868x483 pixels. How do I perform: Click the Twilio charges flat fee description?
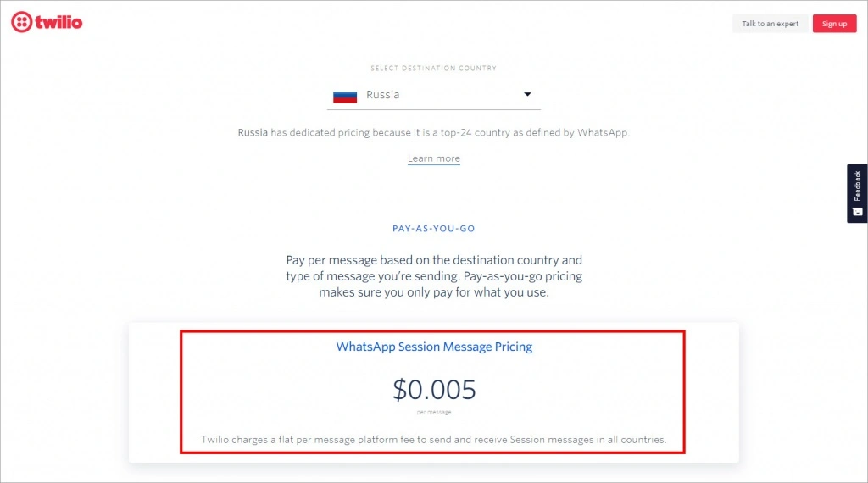coord(433,440)
